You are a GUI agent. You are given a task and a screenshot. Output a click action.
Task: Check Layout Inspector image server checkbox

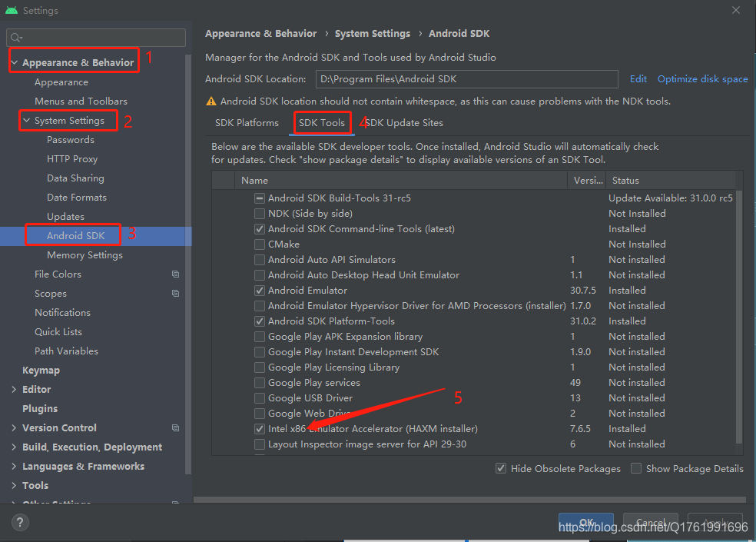(x=260, y=444)
